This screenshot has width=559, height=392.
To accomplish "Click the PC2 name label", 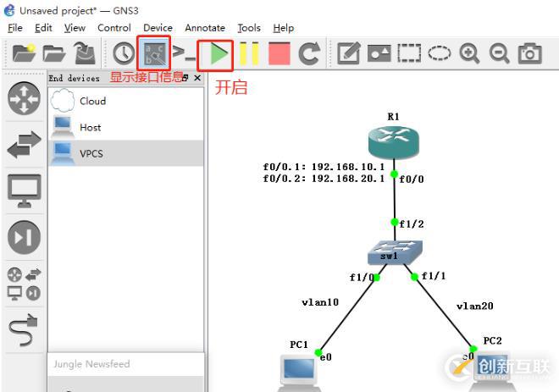I will point(492,340).
